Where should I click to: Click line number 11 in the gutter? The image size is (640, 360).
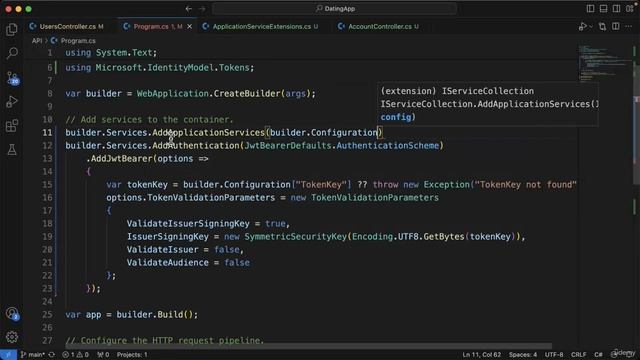[x=47, y=133]
